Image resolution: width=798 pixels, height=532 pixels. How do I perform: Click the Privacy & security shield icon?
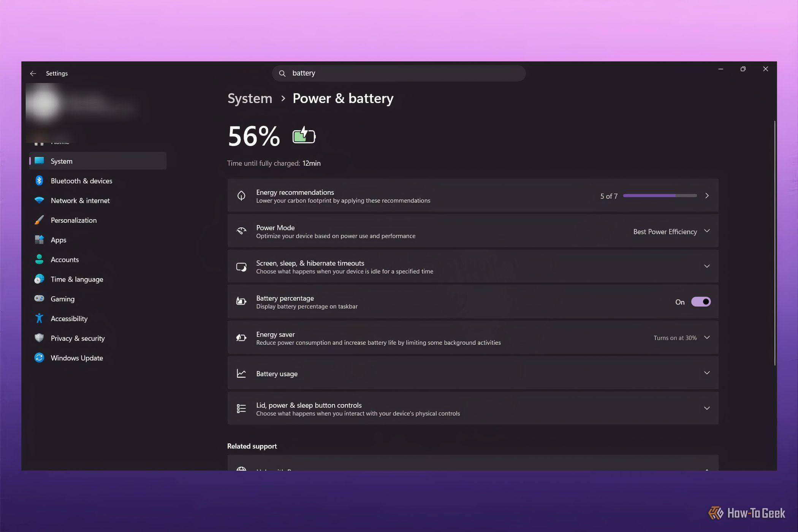click(x=39, y=338)
